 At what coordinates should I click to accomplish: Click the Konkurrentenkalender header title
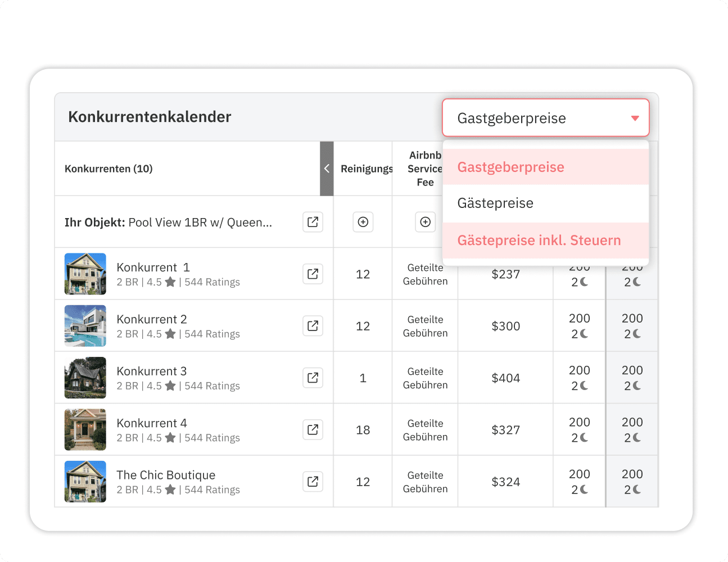[x=149, y=117]
